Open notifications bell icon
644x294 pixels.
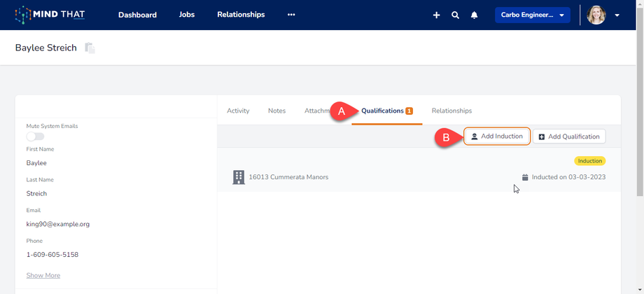pyautogui.click(x=474, y=15)
